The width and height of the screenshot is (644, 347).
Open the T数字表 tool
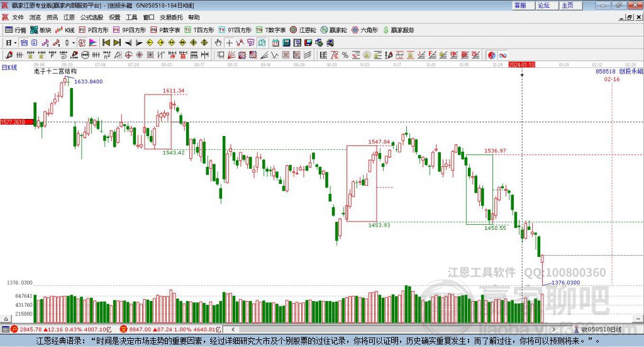[x=270, y=30]
